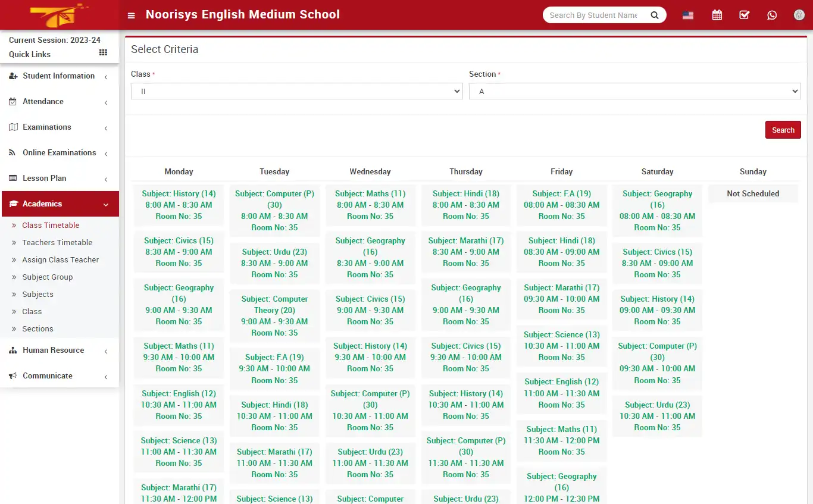This screenshot has height=504, width=813.
Task: Open the calendar icon in the header
Action: coord(717,14)
